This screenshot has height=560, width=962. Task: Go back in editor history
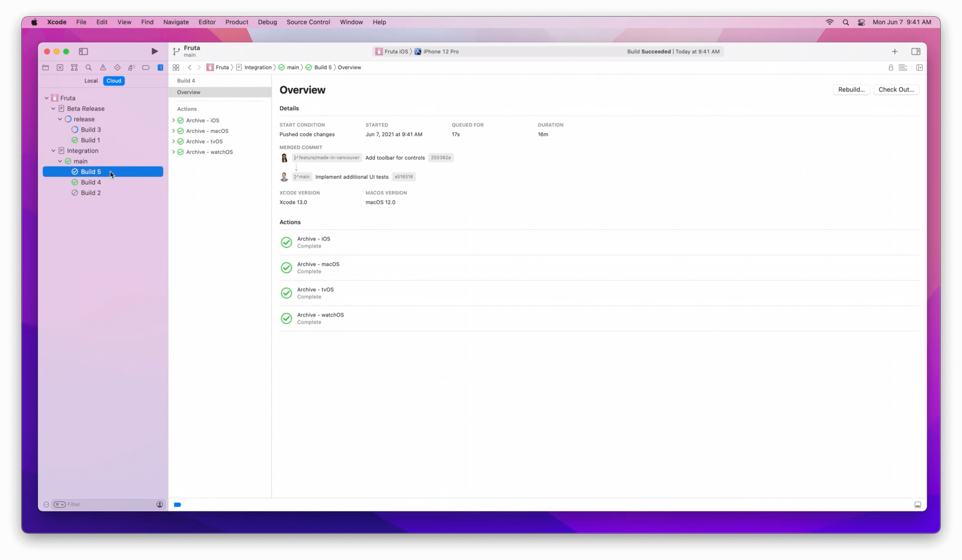[190, 68]
